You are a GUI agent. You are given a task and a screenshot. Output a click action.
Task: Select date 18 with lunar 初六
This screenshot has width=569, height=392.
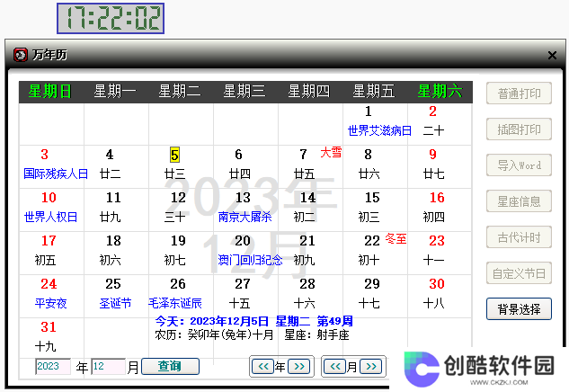pos(116,251)
